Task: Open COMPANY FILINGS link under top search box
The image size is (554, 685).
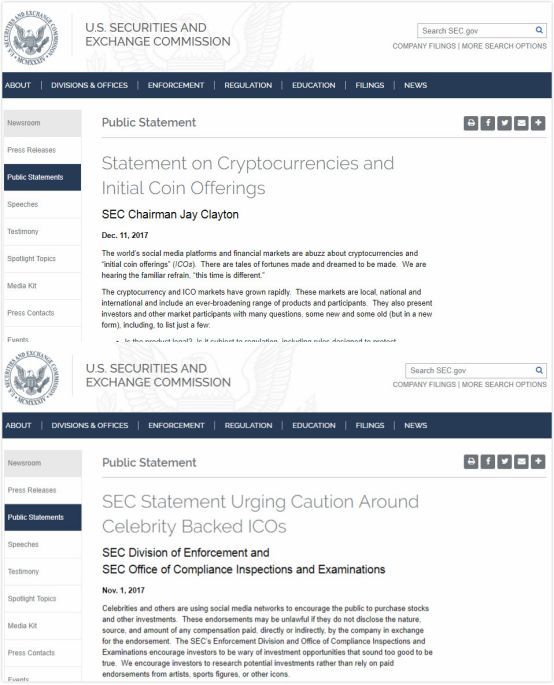Action: click(424, 46)
